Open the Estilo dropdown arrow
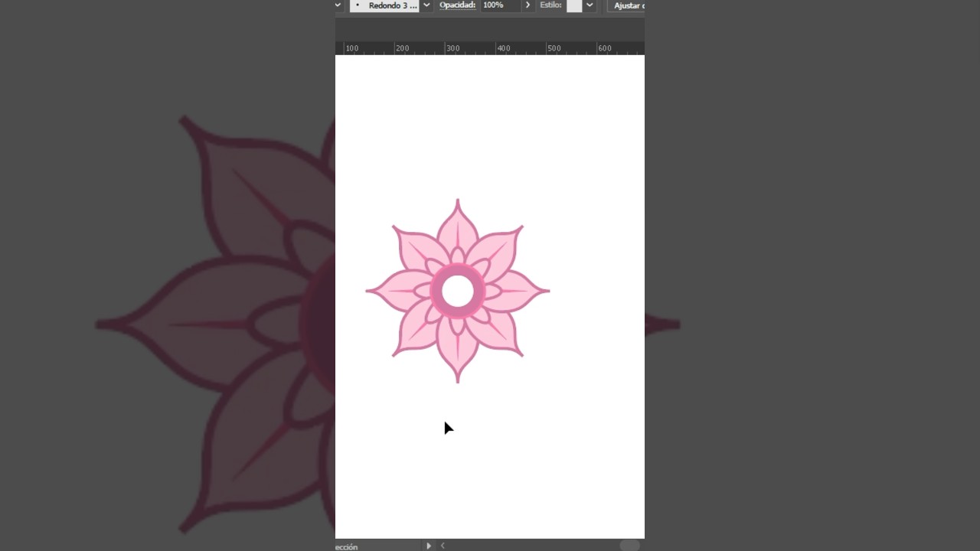 pos(590,5)
